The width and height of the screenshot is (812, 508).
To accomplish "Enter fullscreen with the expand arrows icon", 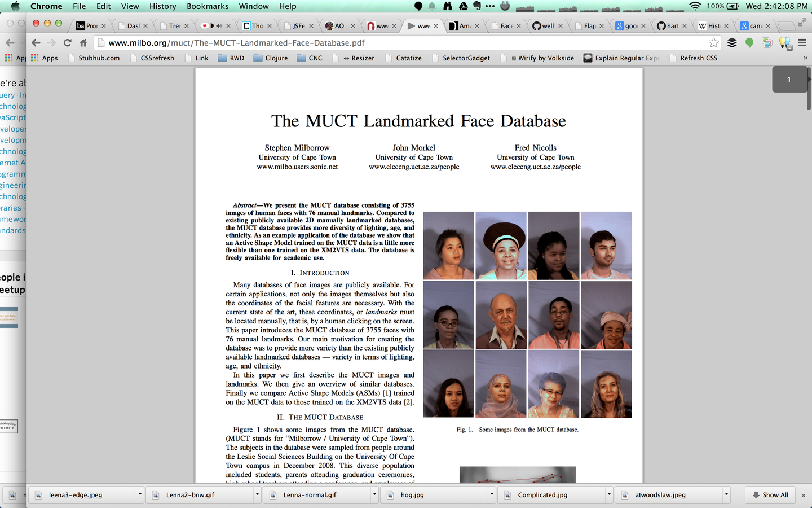I will point(802,23).
